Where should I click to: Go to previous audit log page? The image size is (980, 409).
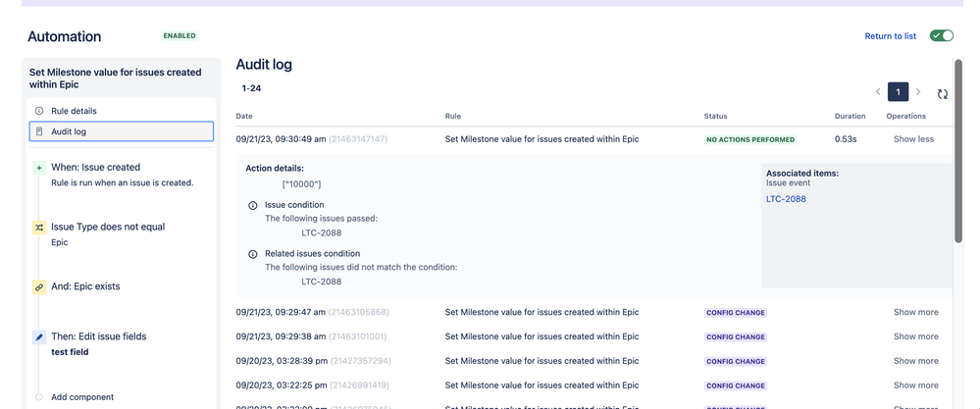(878, 92)
